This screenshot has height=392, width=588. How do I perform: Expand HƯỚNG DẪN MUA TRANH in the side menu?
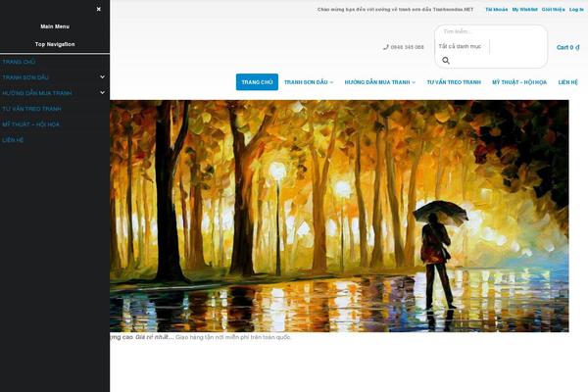click(102, 93)
